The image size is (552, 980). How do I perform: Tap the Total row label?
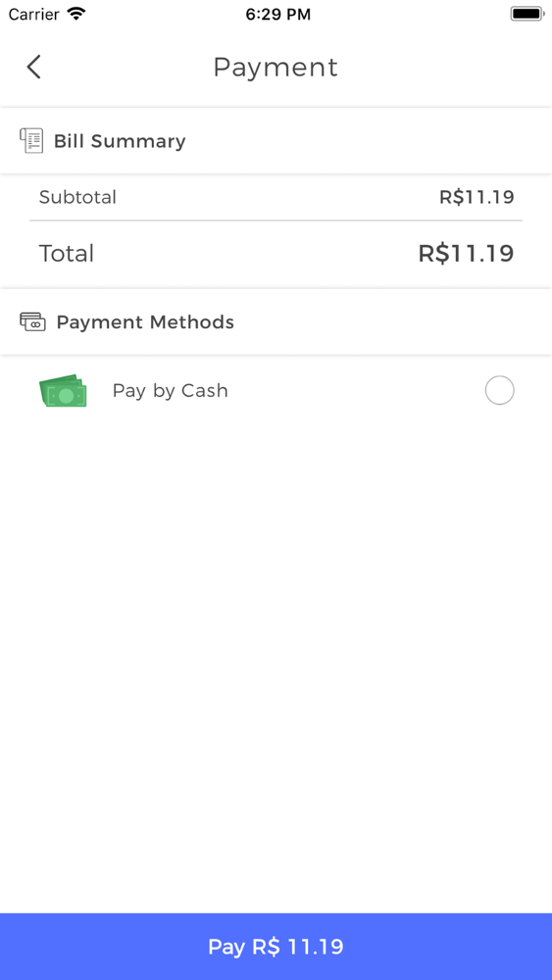67,253
